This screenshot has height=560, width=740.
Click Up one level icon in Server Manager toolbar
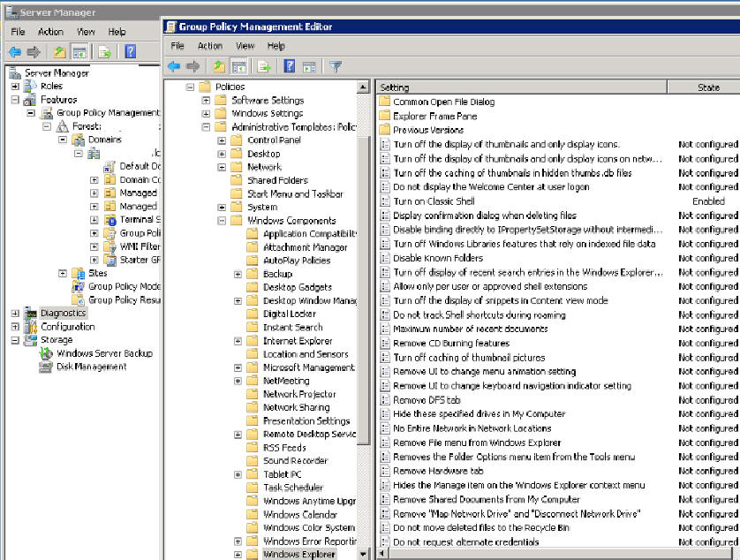[x=59, y=52]
